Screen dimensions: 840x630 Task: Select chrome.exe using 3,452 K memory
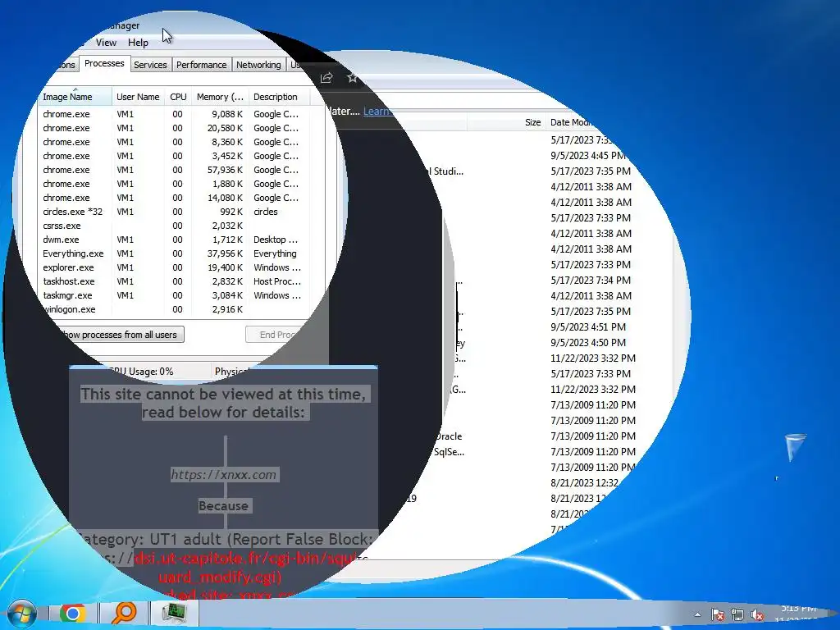tap(172, 156)
